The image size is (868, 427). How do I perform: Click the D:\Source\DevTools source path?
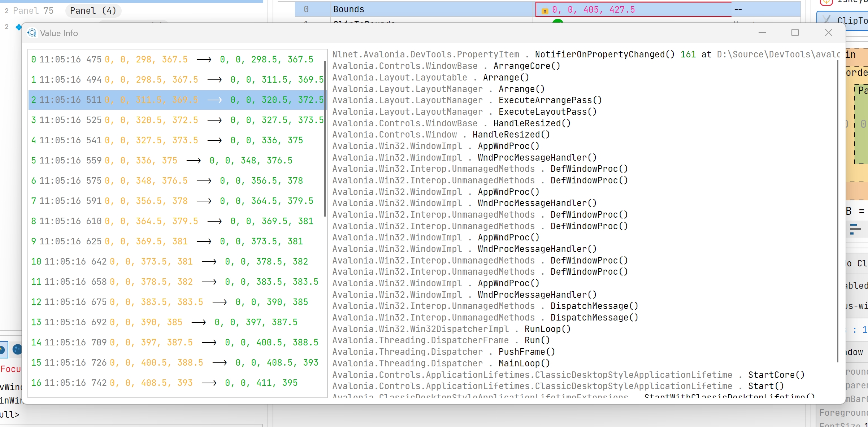click(x=778, y=55)
